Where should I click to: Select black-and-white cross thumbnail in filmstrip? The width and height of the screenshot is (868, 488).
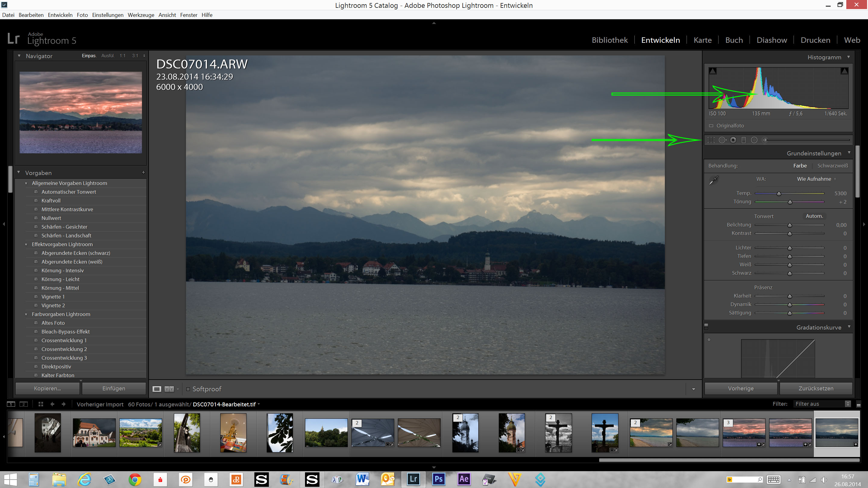click(558, 433)
